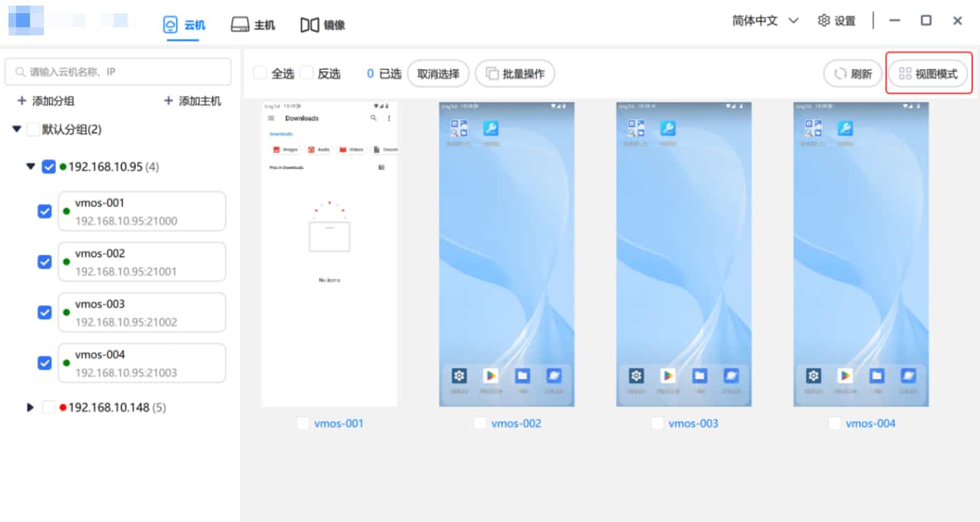Image resolution: width=980 pixels, height=522 pixels.
Task: Click the cloud machine name search field
Action: pos(119,72)
